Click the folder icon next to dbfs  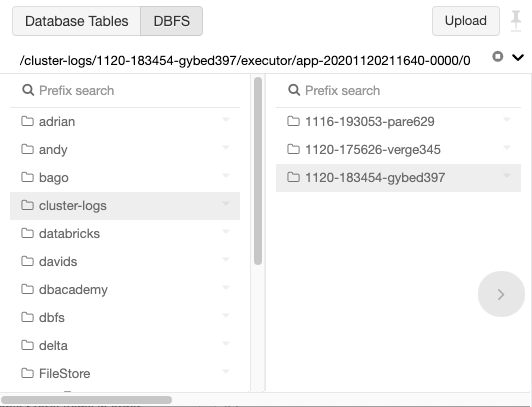(x=27, y=317)
